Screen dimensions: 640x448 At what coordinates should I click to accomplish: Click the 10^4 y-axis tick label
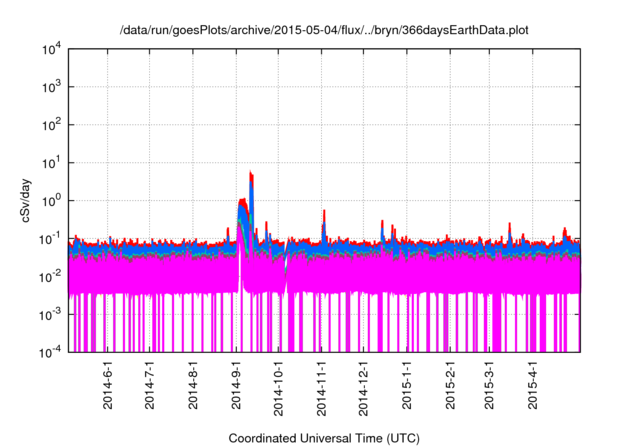[x=51, y=49]
